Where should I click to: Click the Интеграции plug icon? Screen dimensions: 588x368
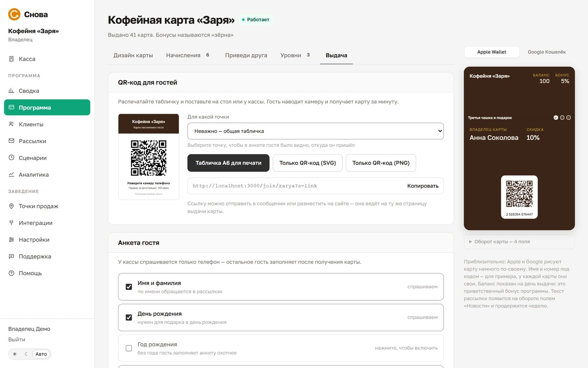(11, 223)
